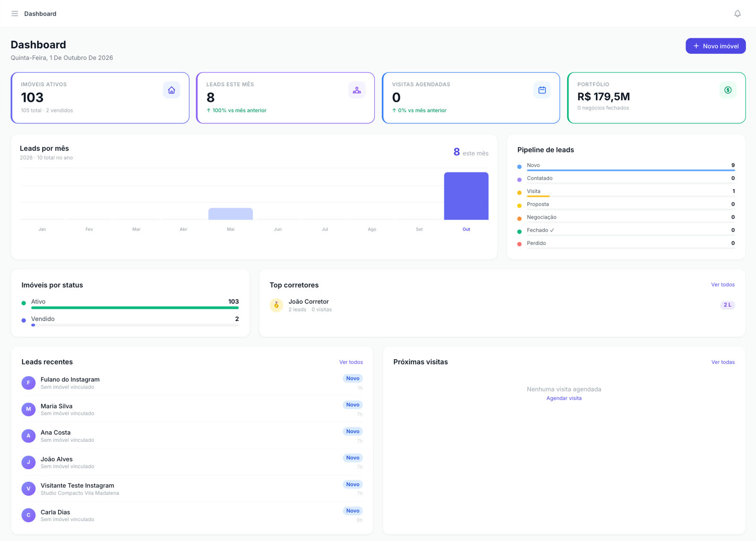The width and height of the screenshot is (756, 541).
Task: Click the Ativo status progress bar
Action: [135, 308]
